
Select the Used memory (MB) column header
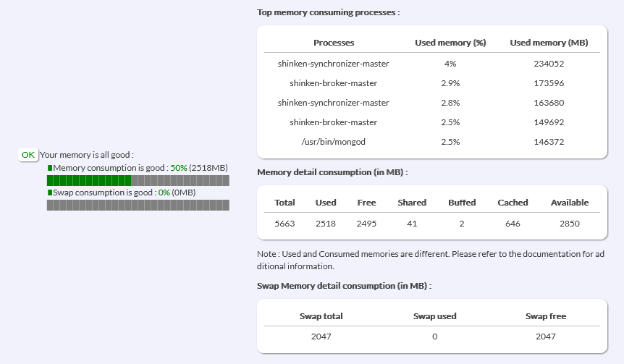pos(549,43)
